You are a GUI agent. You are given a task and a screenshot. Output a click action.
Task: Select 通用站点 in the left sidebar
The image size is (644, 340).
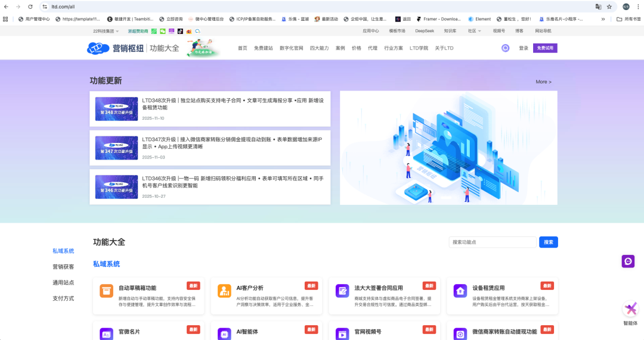pos(63,283)
